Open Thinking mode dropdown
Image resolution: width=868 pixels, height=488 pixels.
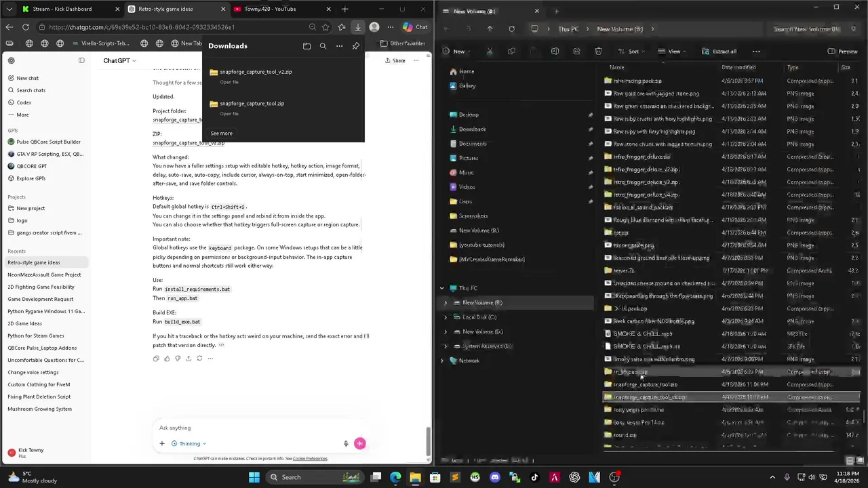point(189,444)
